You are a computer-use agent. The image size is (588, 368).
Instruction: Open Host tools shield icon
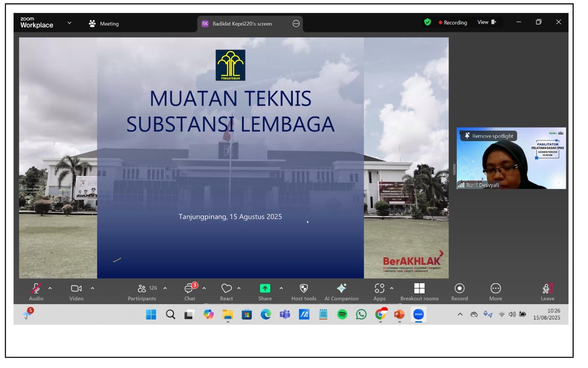(304, 289)
